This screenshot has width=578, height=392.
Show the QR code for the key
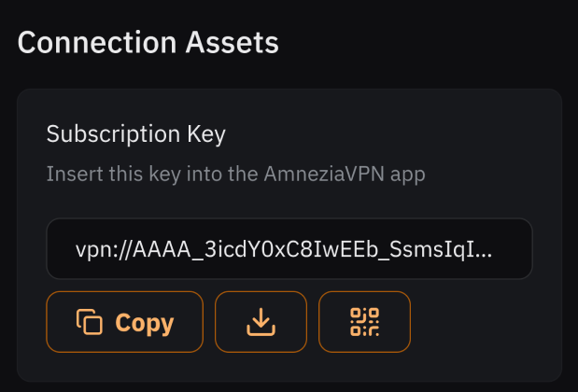click(x=364, y=322)
